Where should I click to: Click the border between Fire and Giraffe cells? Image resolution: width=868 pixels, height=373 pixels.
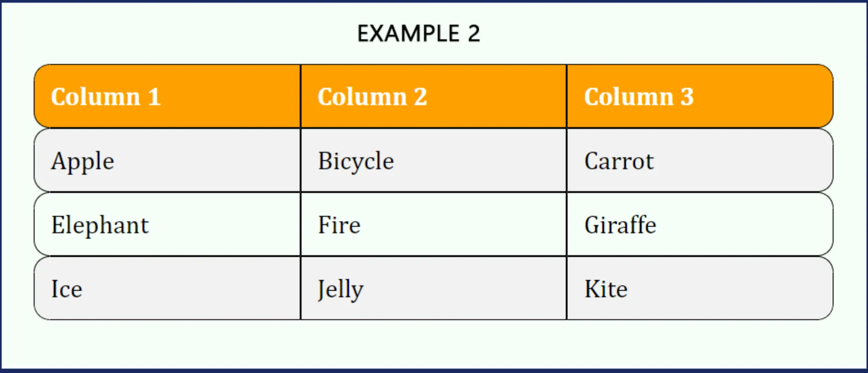[566, 224]
